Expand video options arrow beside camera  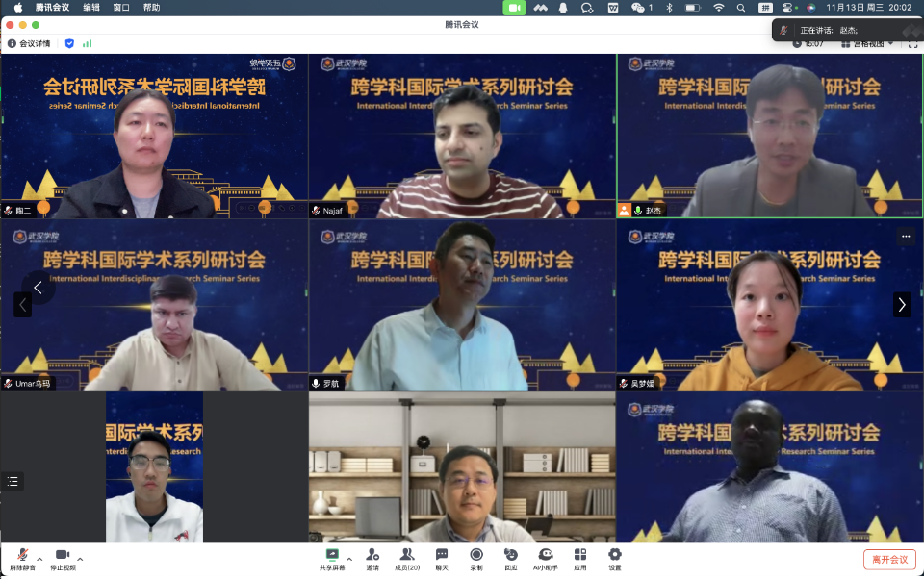pos(80,558)
